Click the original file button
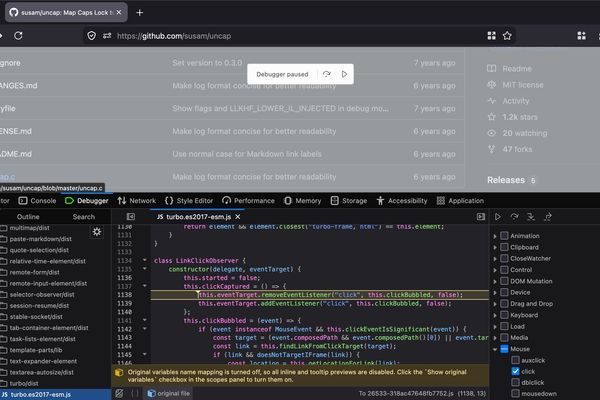600x400 pixels. [169, 393]
